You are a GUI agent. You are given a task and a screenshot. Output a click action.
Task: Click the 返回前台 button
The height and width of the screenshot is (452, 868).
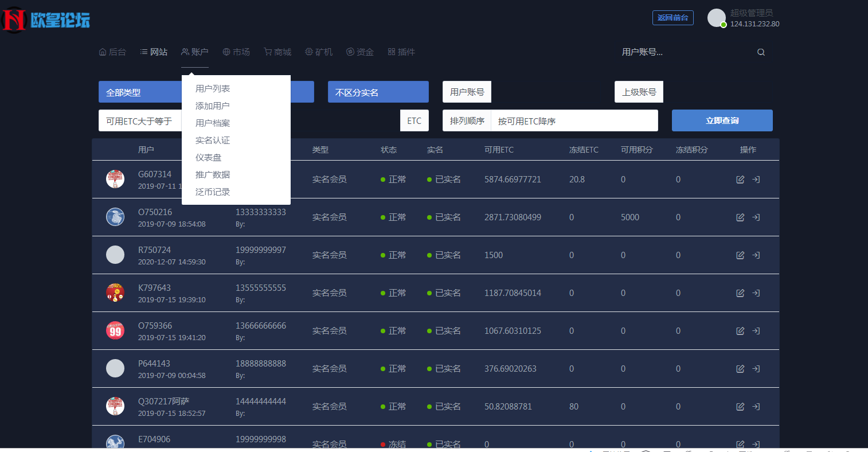click(x=672, y=17)
